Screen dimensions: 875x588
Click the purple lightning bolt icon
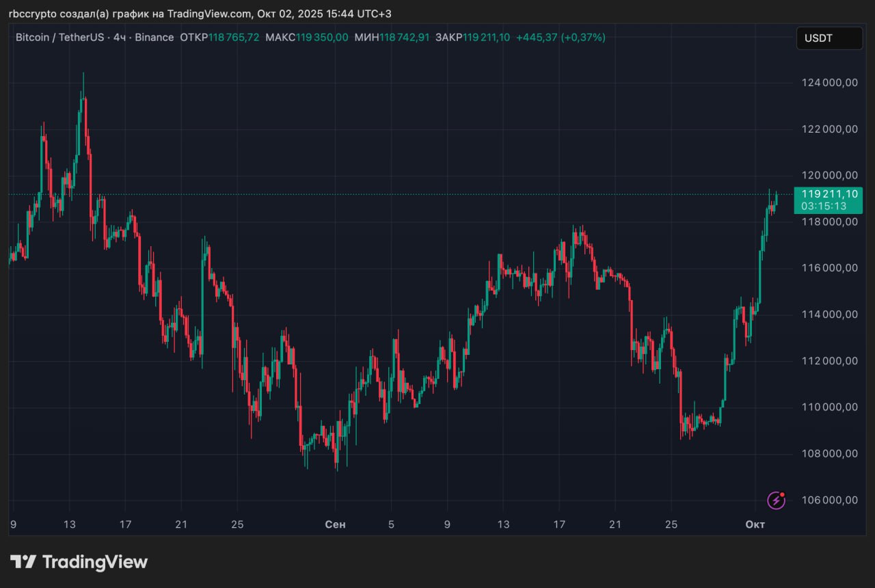(776, 500)
